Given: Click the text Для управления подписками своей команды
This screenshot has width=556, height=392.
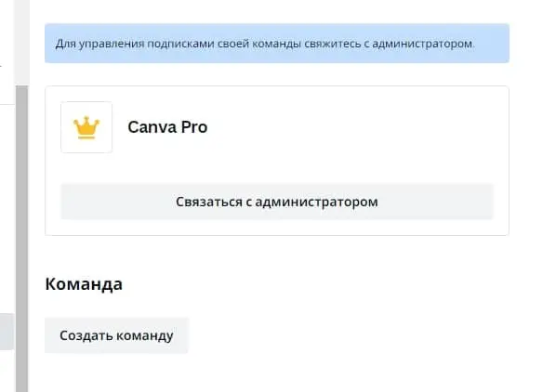Looking at the screenshot, I should click(179, 44).
